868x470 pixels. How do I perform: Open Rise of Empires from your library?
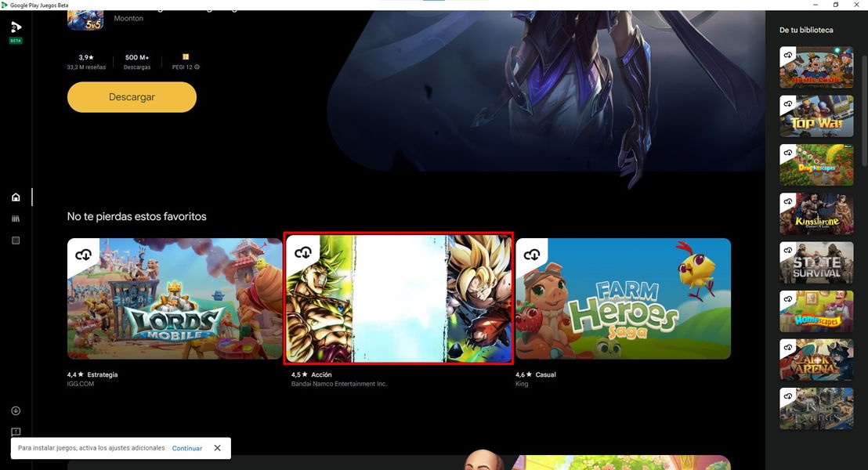(816, 409)
